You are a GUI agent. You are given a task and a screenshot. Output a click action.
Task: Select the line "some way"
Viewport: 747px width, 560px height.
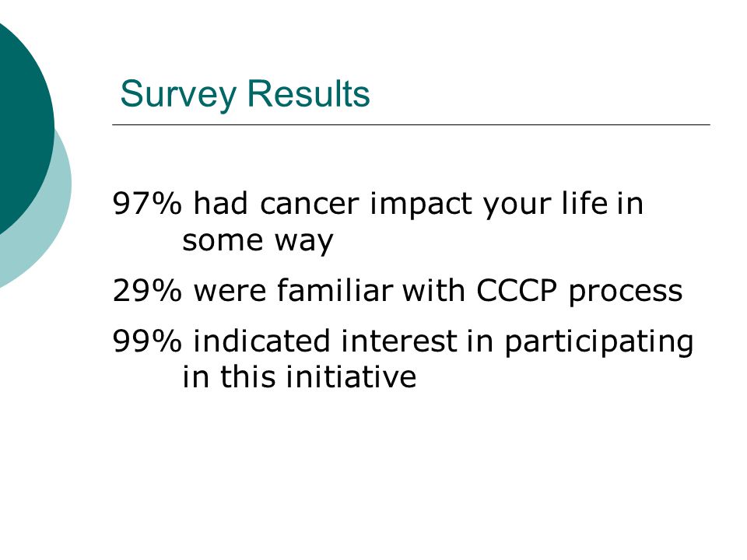point(258,240)
